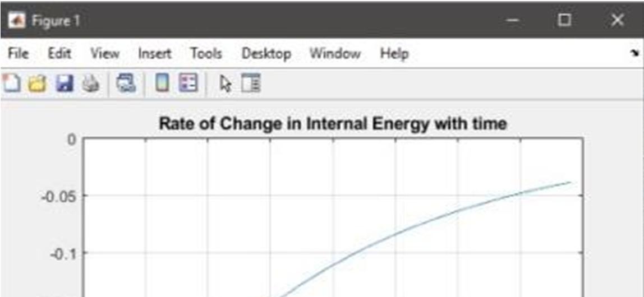Open the Help menu
The image size is (644, 297).
click(394, 54)
